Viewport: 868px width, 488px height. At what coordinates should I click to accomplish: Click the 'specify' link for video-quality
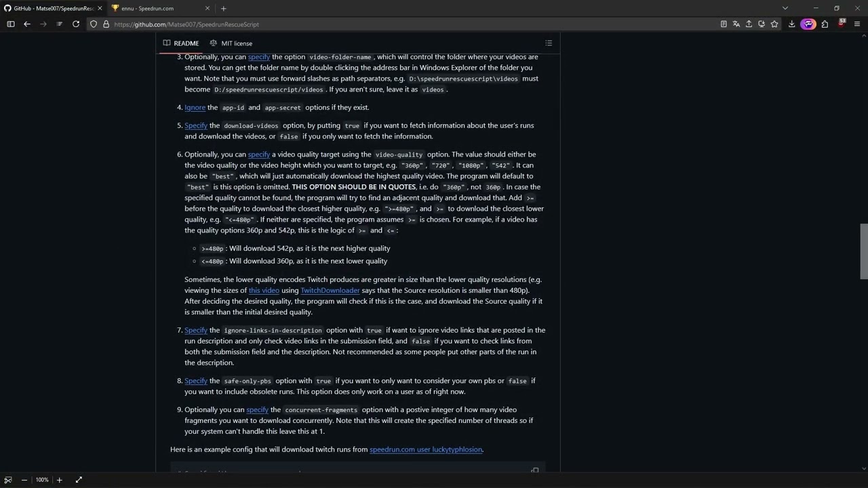[x=258, y=155]
